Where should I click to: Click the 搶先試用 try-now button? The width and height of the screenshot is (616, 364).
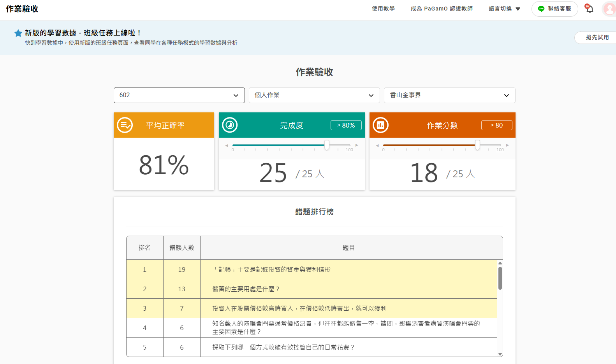pos(597,37)
